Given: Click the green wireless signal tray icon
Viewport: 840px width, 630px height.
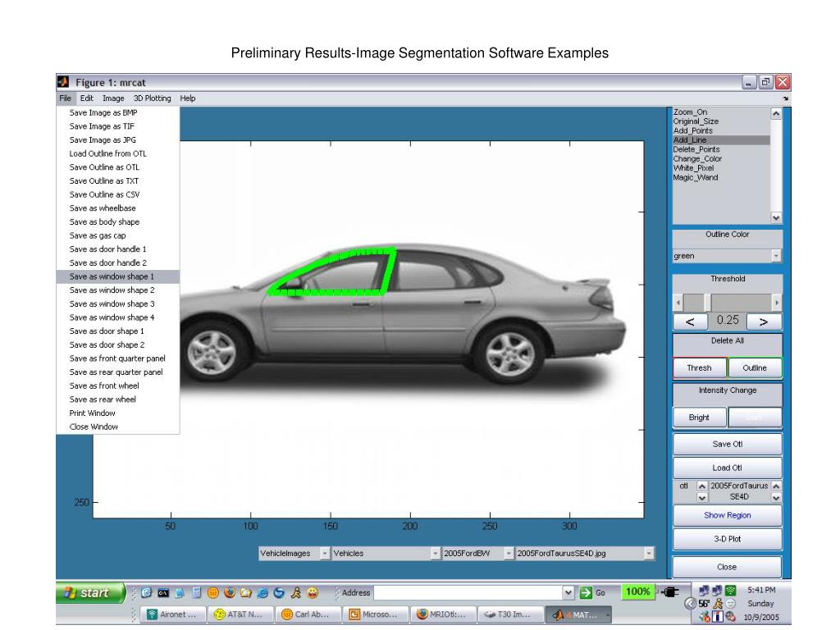Looking at the screenshot, I should [x=731, y=591].
